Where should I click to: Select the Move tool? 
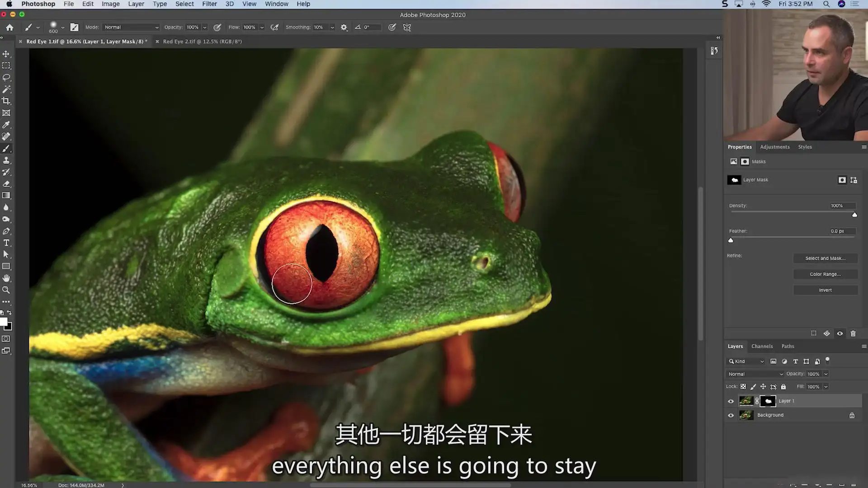6,54
